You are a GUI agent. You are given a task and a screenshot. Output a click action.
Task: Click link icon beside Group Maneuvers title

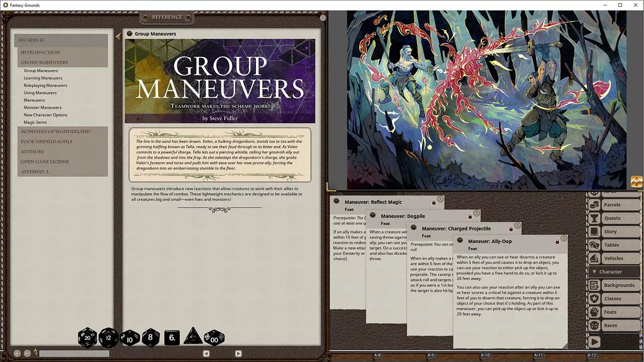[x=129, y=34]
